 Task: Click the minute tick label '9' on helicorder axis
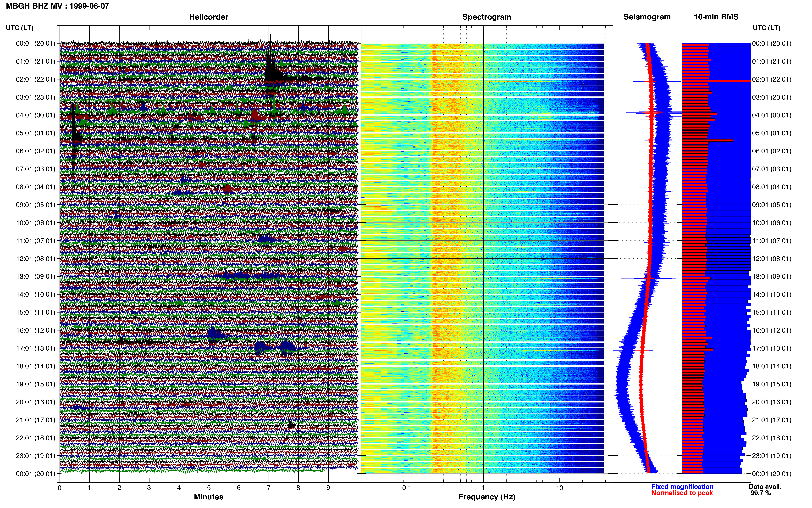coord(328,488)
